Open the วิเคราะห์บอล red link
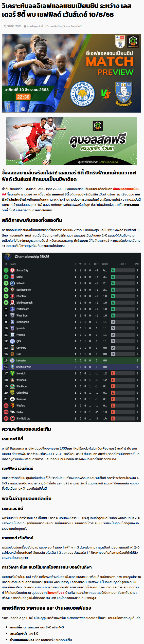The width and height of the screenshot is (144, 644). click(56, 593)
